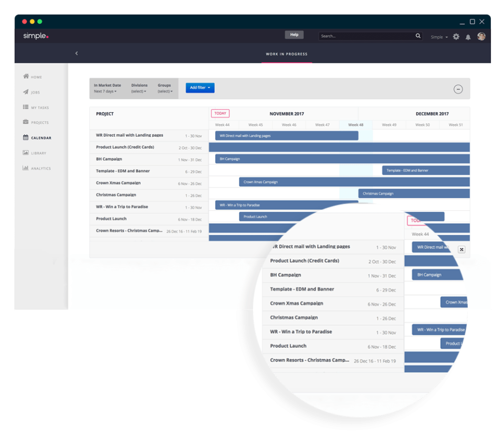Open WR - Win a Trip row
504x435 pixels.
149,207
